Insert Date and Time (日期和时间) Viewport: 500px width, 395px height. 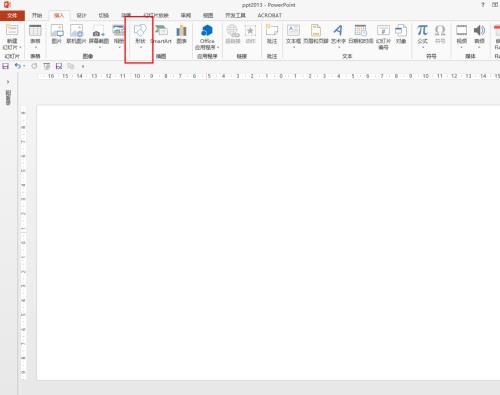[361, 34]
